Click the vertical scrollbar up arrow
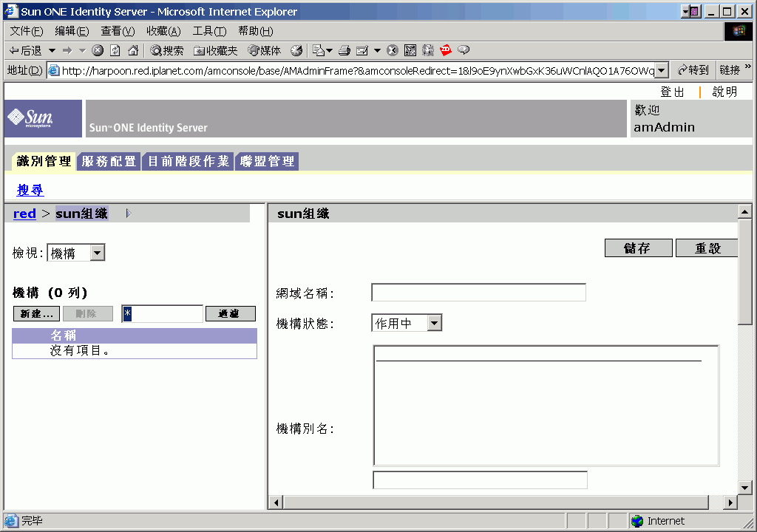757x532 pixels. coord(744,211)
